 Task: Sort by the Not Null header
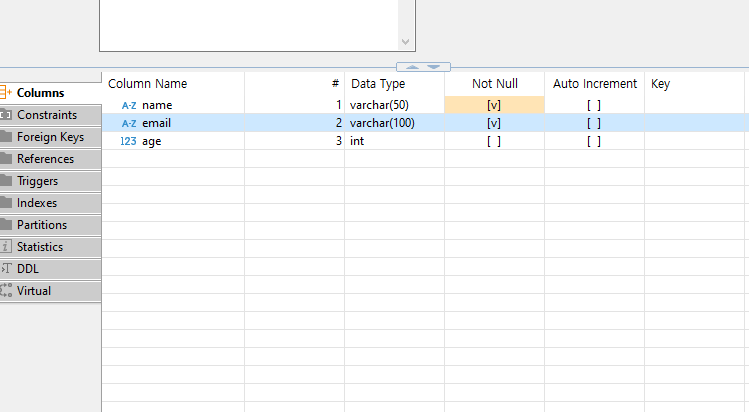click(494, 84)
